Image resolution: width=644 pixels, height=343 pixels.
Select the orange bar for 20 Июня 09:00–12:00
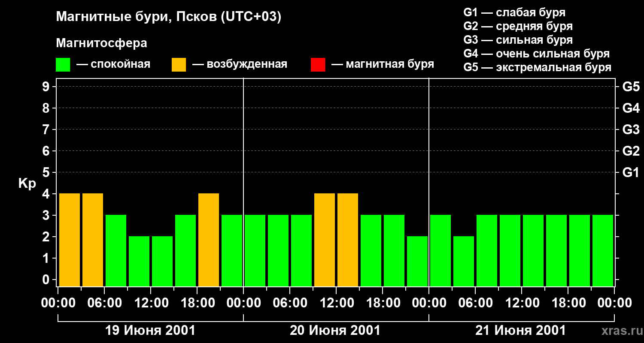tap(325, 240)
